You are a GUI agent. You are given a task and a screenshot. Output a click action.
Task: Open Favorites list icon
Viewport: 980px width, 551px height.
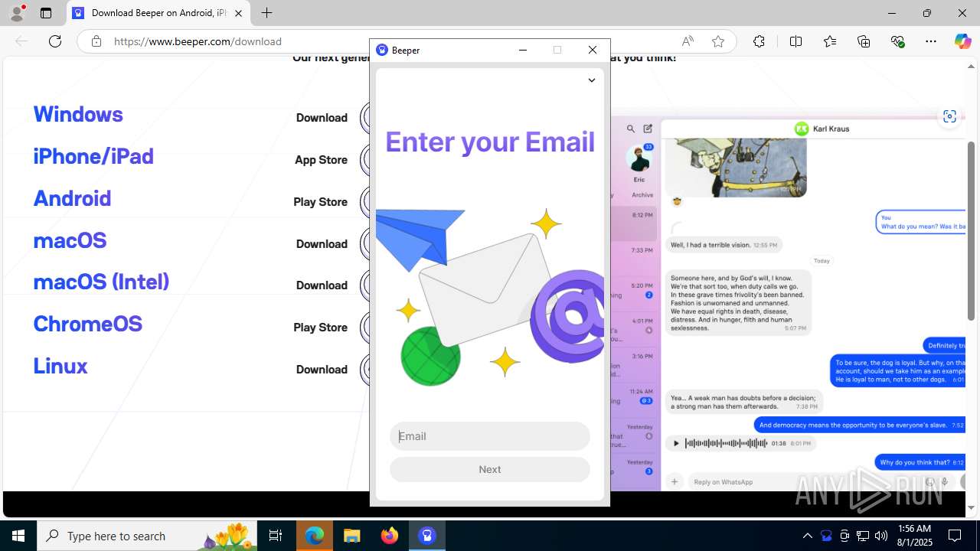830,41
